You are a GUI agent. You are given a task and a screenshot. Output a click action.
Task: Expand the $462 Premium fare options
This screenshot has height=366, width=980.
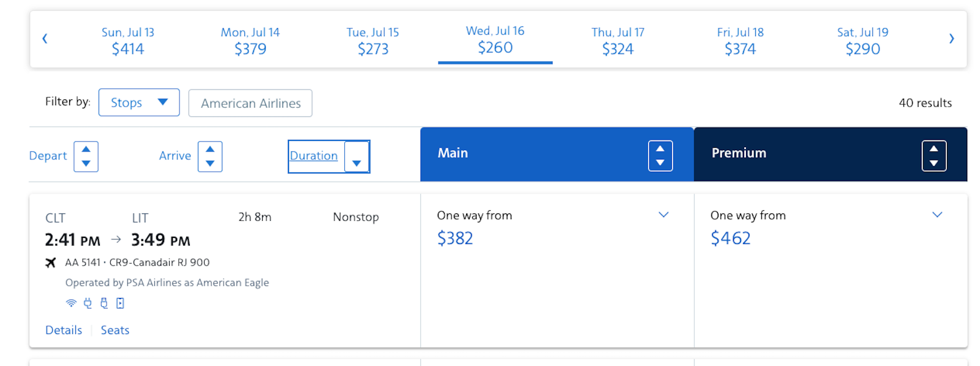[937, 215]
